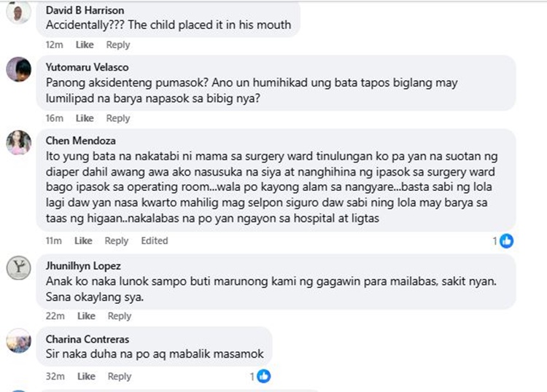
Task: Open Charina Contreras's profile picture
Action: coord(18,340)
